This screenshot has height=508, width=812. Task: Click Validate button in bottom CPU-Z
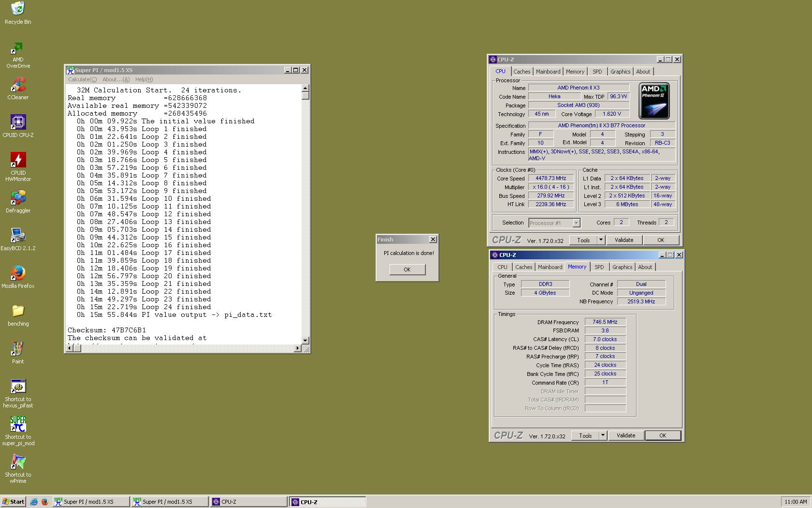coord(626,435)
